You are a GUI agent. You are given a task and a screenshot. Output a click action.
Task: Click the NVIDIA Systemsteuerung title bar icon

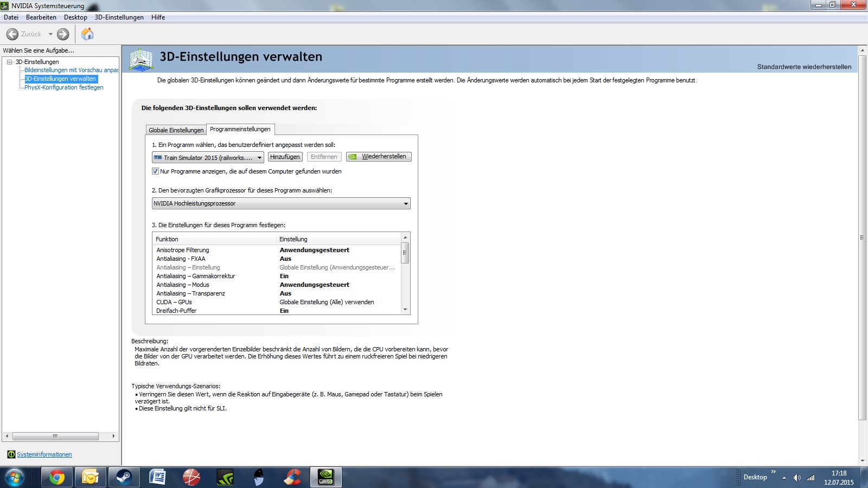pyautogui.click(x=4, y=5)
